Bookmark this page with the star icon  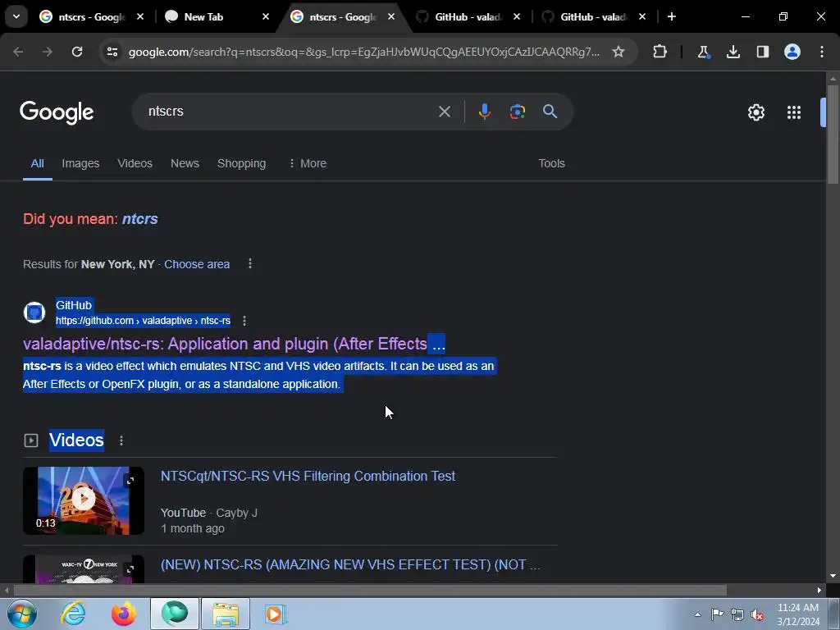pos(619,52)
